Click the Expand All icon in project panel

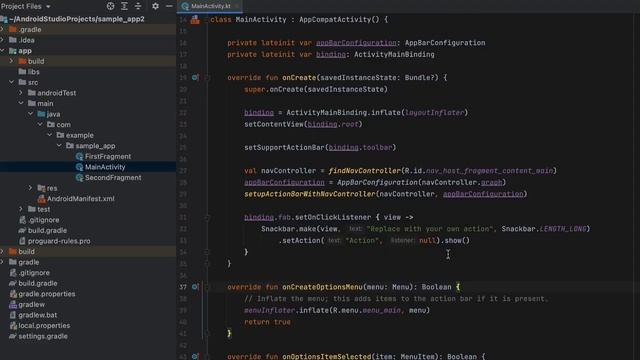[x=124, y=6]
